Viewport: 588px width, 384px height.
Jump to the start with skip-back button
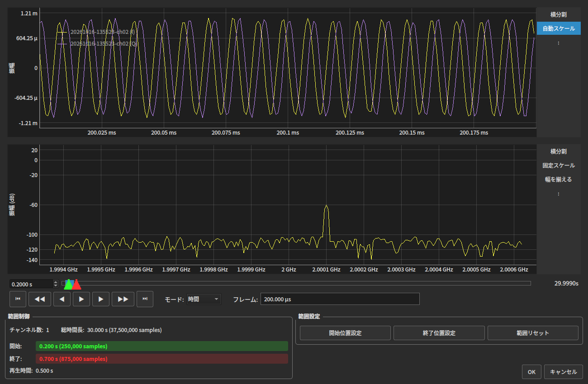click(18, 299)
